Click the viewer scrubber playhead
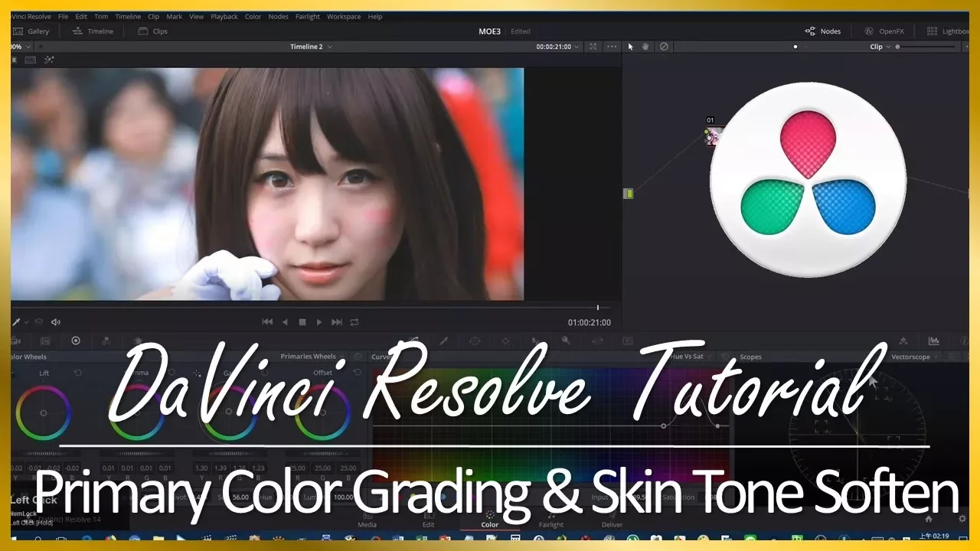This screenshot has height=551, width=980. [598, 308]
